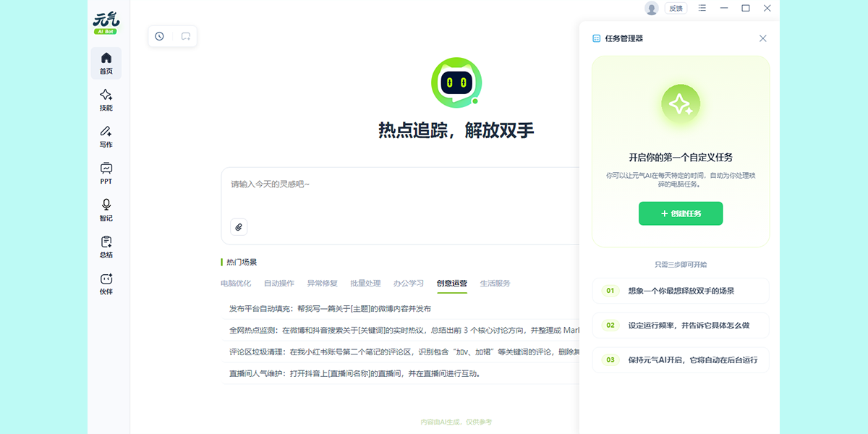Open chat history via the clock icon
Viewport: 868px width, 434px height.
click(x=159, y=35)
